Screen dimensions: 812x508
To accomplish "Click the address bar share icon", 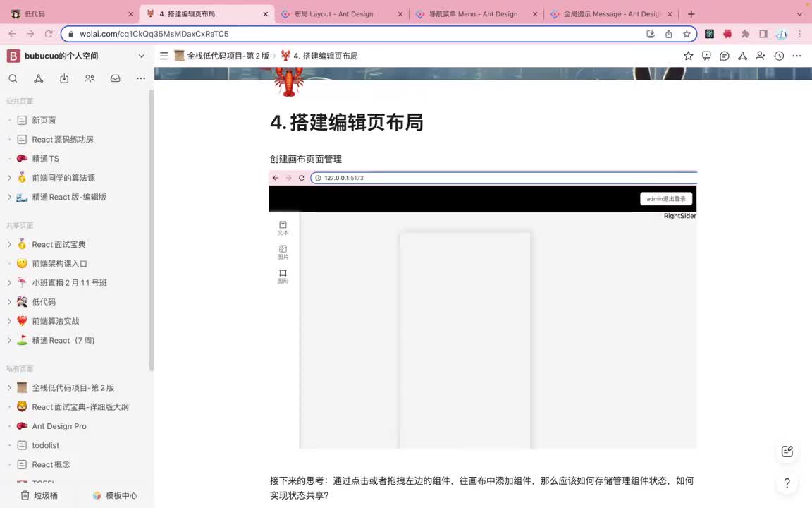I will click(x=668, y=34).
